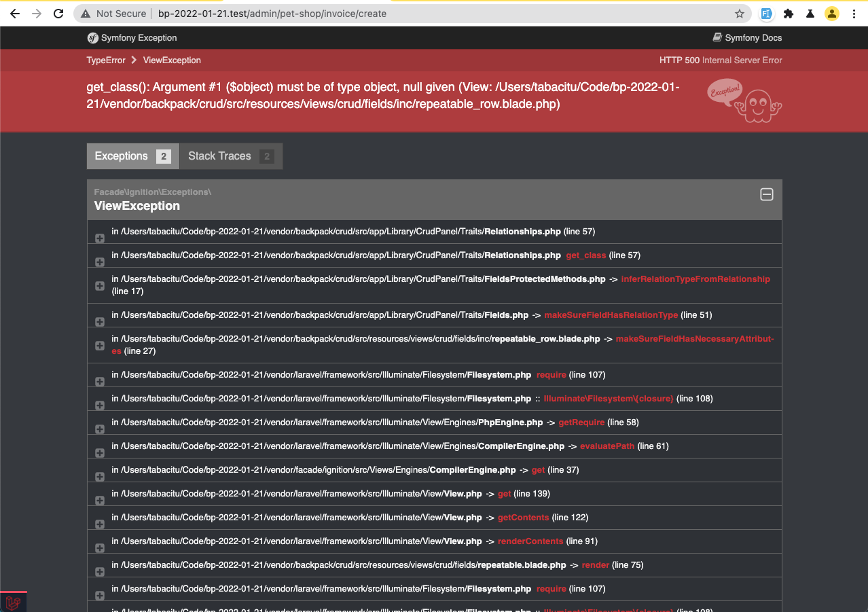Image resolution: width=868 pixels, height=612 pixels.
Task: Open the browser extensions puzzle icon
Action: click(x=789, y=13)
